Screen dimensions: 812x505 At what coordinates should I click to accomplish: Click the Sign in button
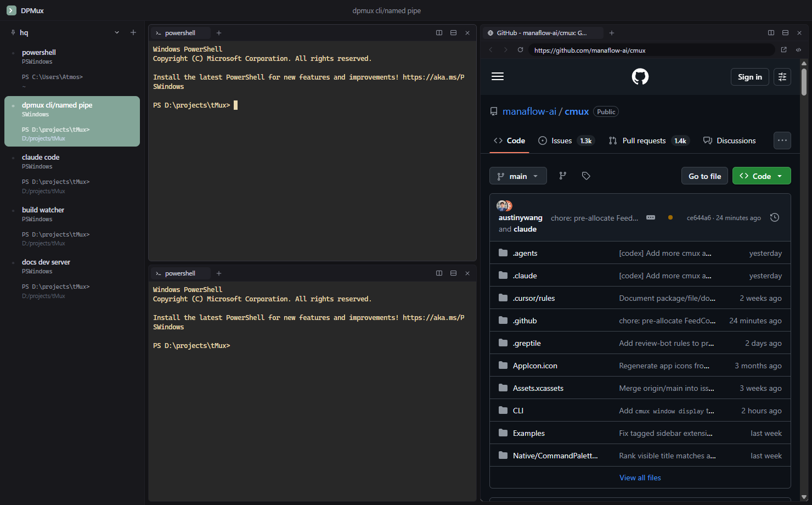pyautogui.click(x=750, y=77)
